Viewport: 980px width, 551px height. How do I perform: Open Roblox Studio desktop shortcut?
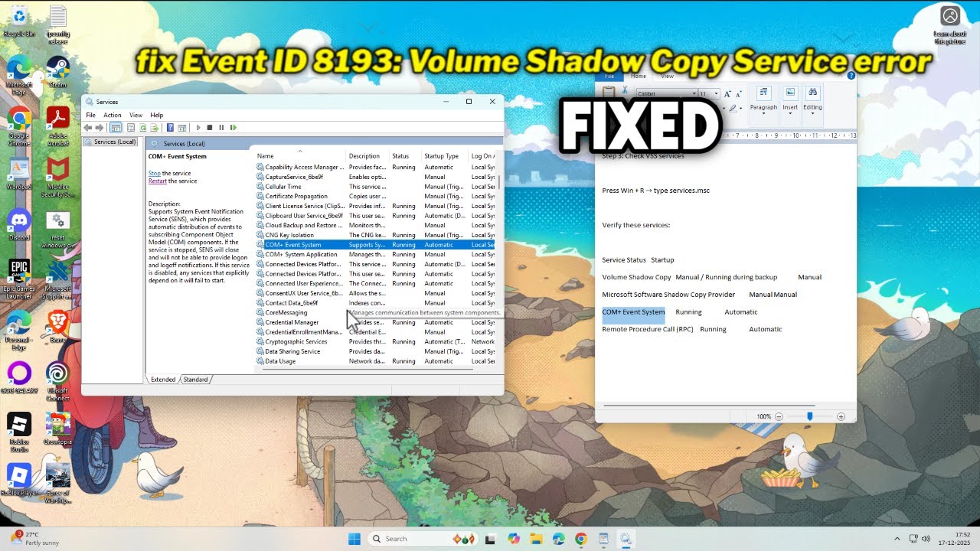[x=19, y=432]
